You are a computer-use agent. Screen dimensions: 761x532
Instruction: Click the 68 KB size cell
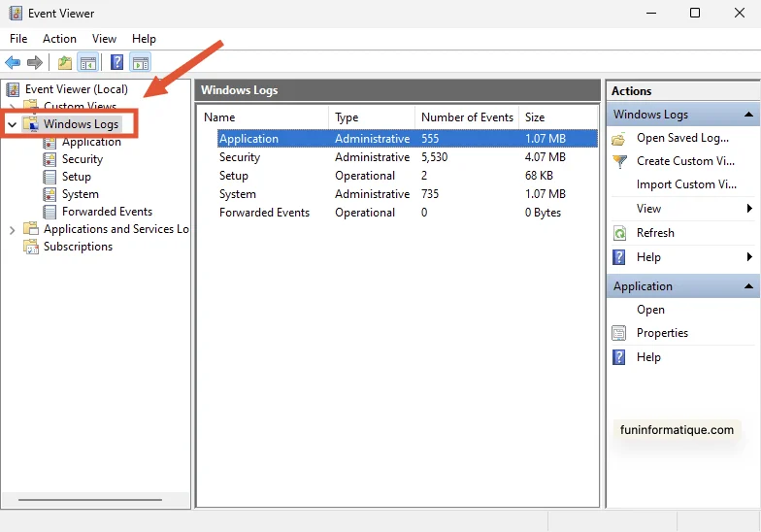(539, 176)
